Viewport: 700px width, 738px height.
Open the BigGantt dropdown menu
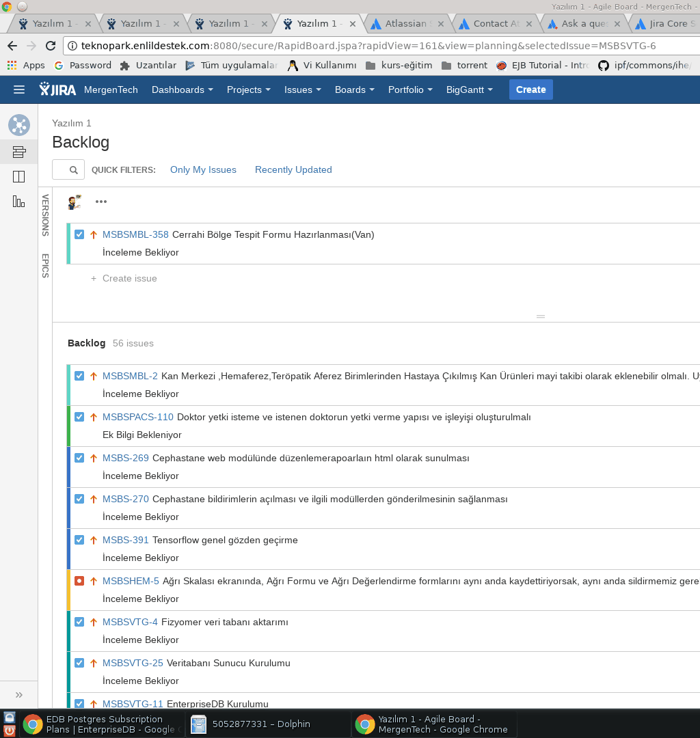[470, 90]
